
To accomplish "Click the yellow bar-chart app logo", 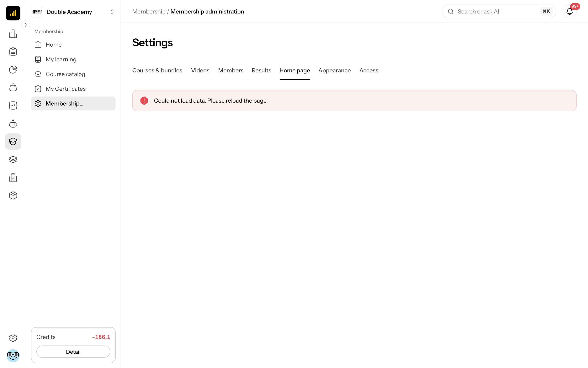I will (x=13, y=13).
